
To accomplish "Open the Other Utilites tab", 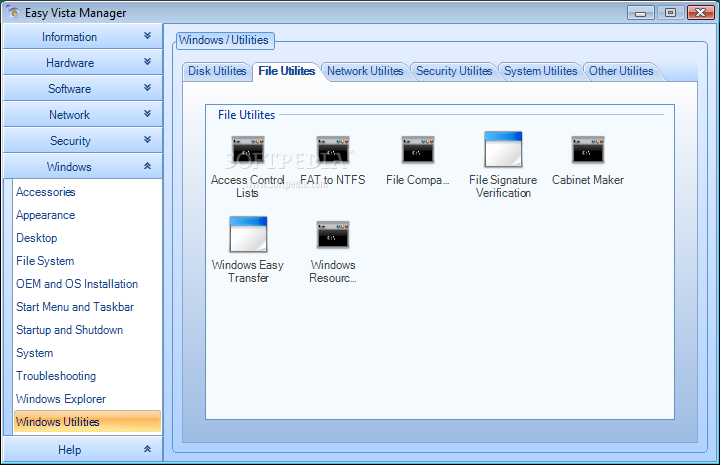I will [621, 71].
